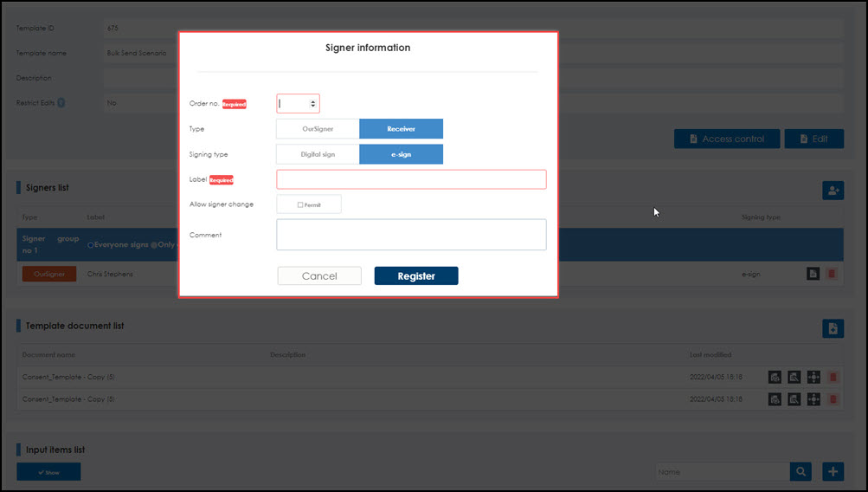Screen dimensions: 868x492
Task: Click into the Comment text area
Action: [x=411, y=235]
